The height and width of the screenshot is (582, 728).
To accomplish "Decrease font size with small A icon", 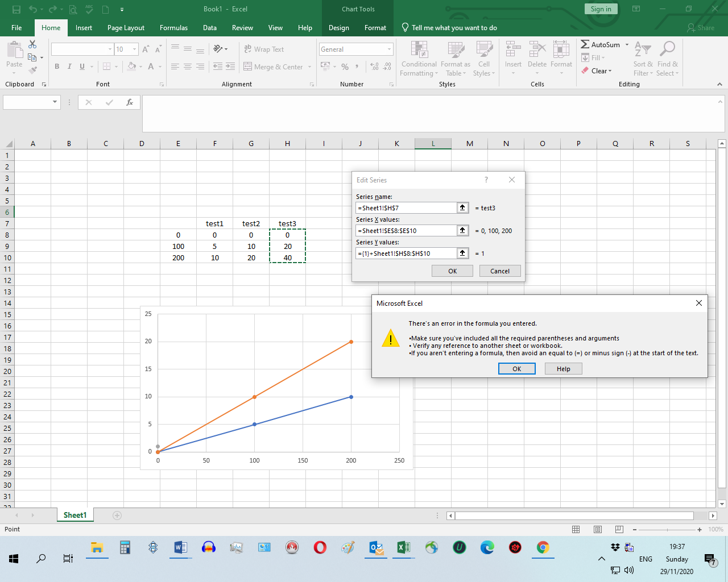I will pos(158,49).
